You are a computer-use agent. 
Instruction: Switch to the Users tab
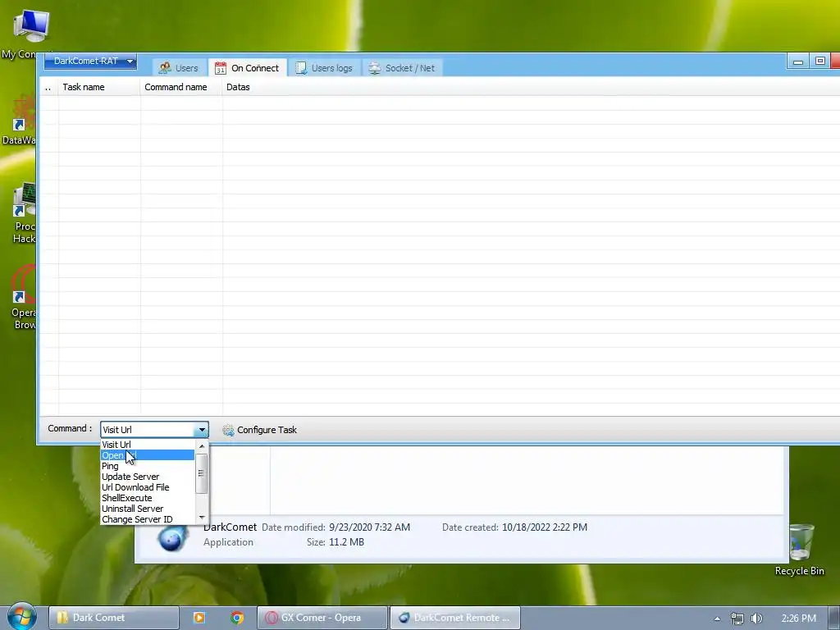[x=178, y=68]
